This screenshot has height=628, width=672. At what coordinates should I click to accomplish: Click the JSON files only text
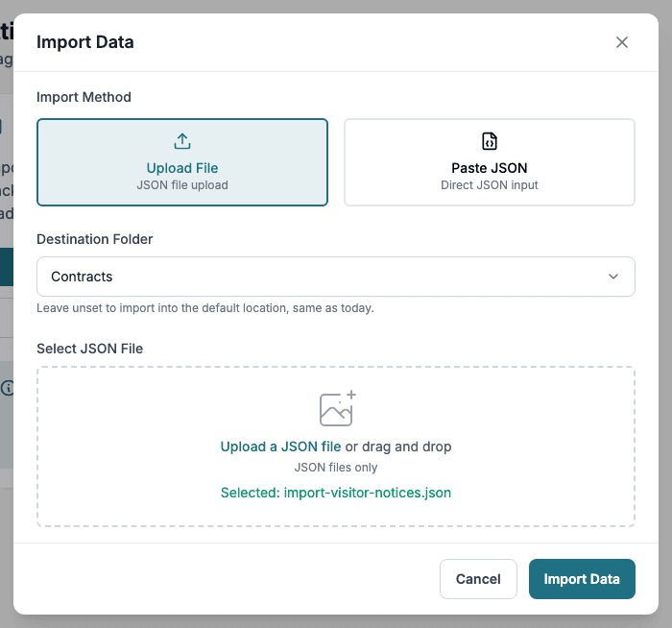pos(336,468)
